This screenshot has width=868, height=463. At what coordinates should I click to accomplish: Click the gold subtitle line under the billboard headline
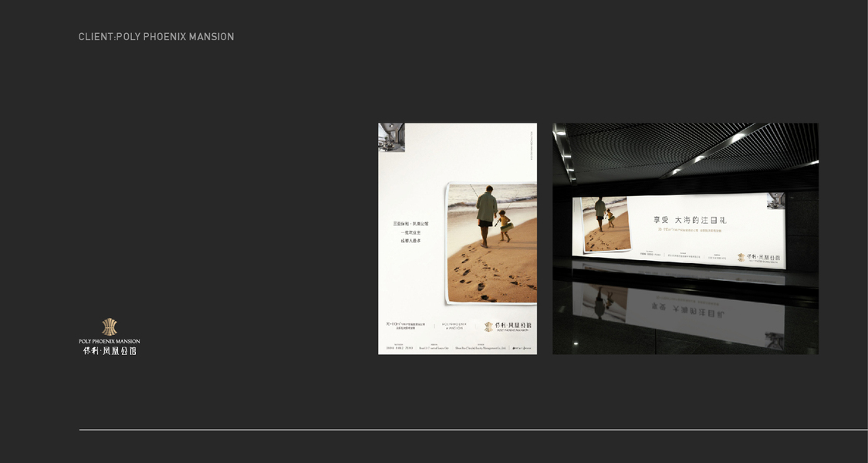tap(690, 230)
